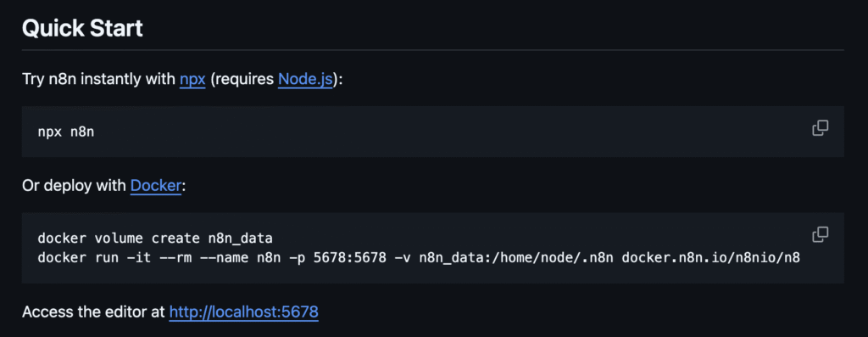Copy the Docker commands block

(820, 234)
